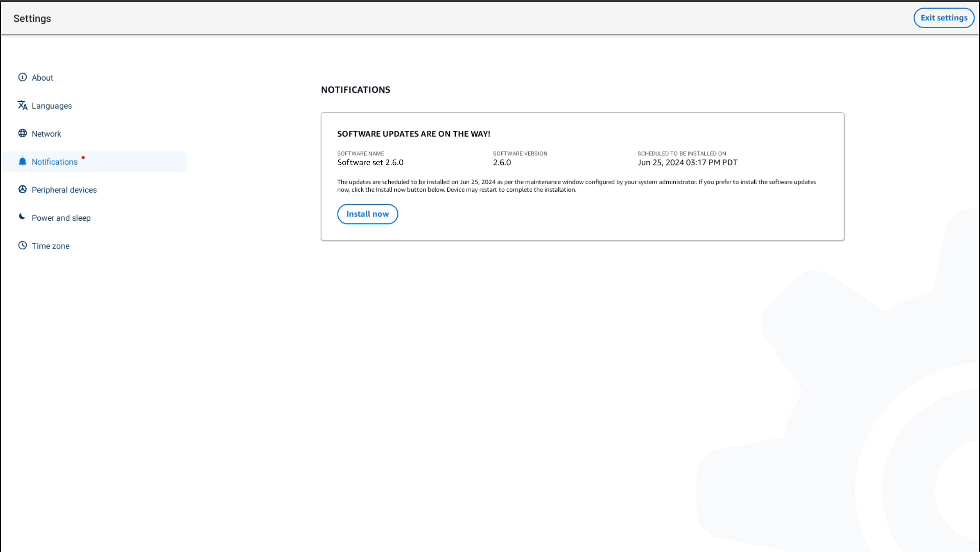Click the Time zone clock icon
This screenshot has width=980, height=552.
click(x=23, y=245)
